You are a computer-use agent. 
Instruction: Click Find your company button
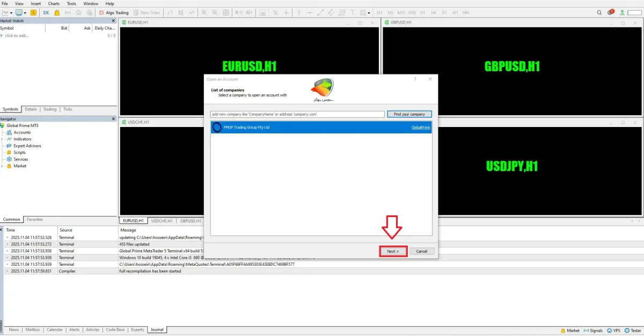click(409, 114)
